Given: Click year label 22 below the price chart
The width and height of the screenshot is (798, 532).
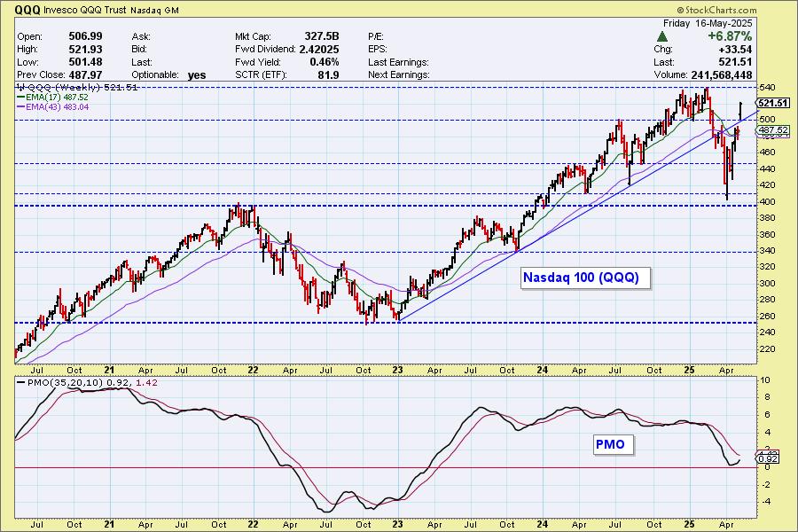Looking at the screenshot, I should tap(253, 370).
